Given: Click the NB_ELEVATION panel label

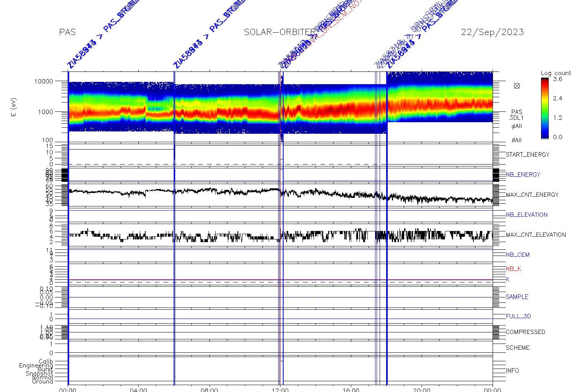Looking at the screenshot, I should coord(526,214).
